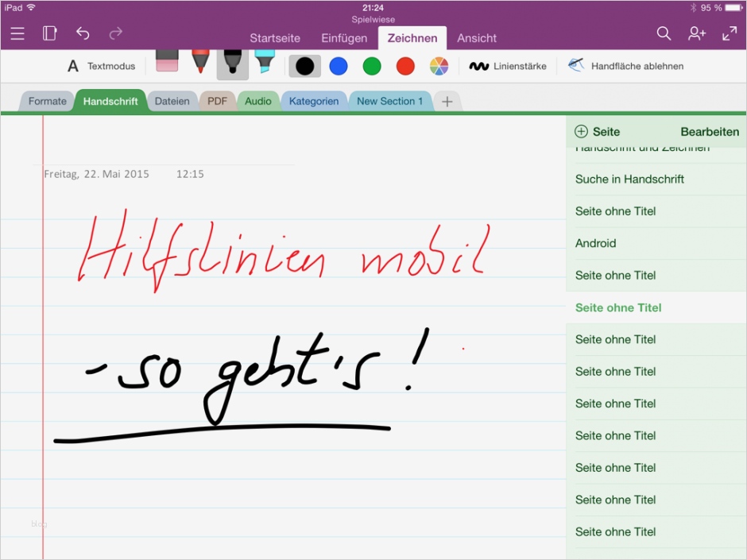Screen dimensions: 747x560
Task: Select the red pen tool
Action: (x=200, y=62)
